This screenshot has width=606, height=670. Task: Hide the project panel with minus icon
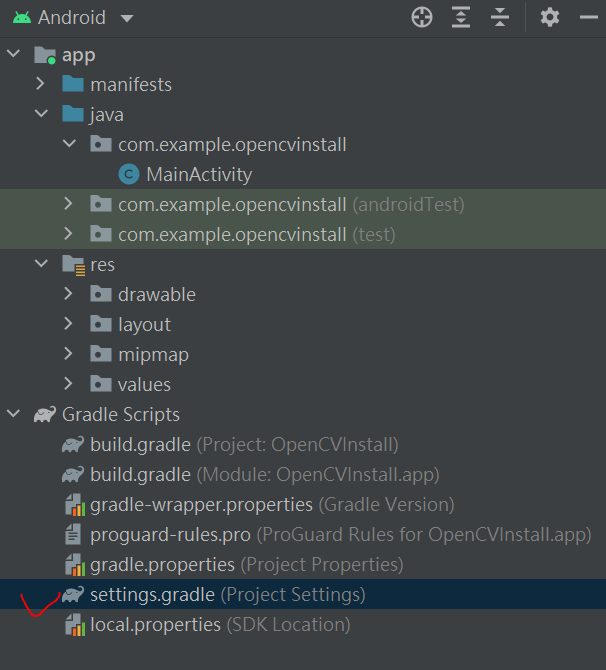pos(588,18)
